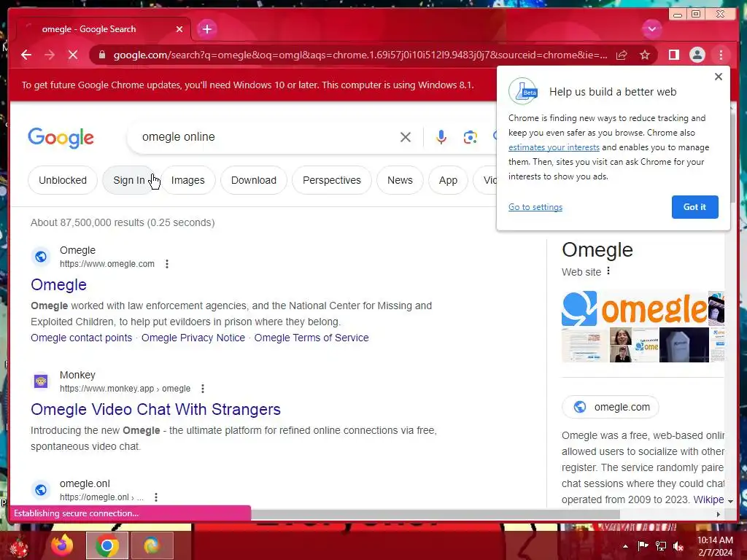Screen dimensions: 747x560
Task: Click the Monkey site favicon
Action: [x=41, y=381]
